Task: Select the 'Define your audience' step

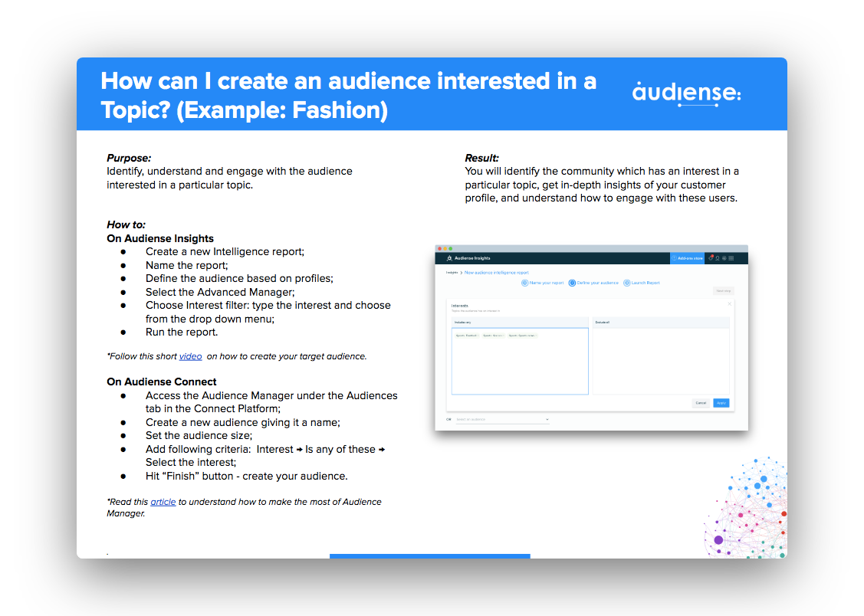Action: [x=593, y=283]
